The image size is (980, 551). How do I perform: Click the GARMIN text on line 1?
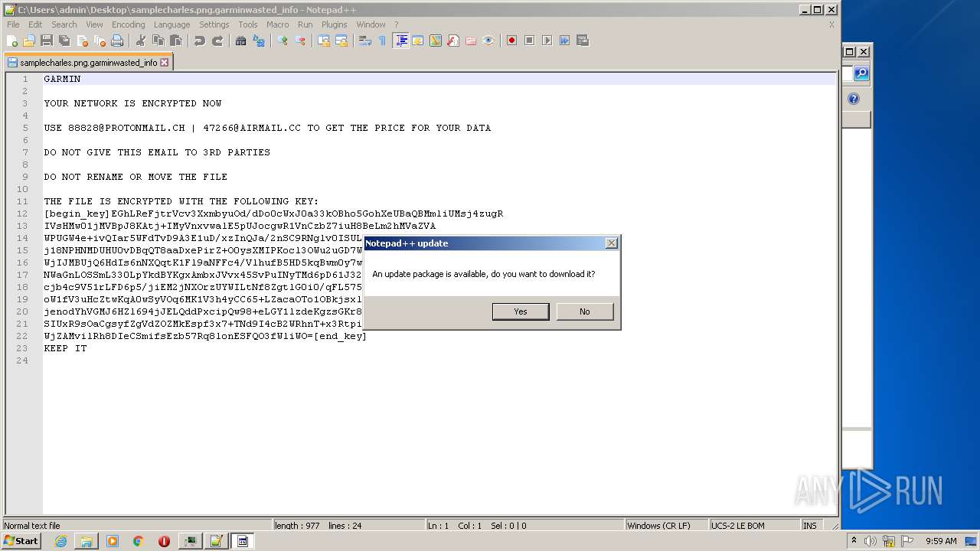point(62,79)
